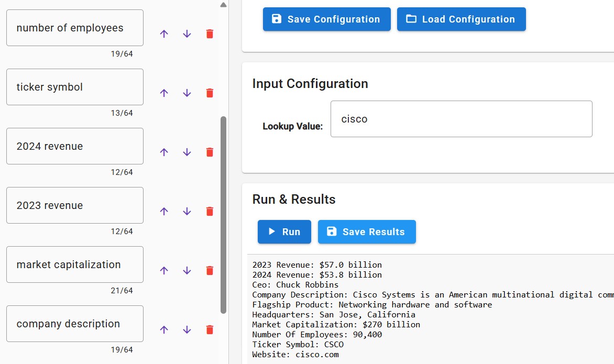Click the Save Configuration button
This screenshot has height=364, width=614.
click(326, 19)
